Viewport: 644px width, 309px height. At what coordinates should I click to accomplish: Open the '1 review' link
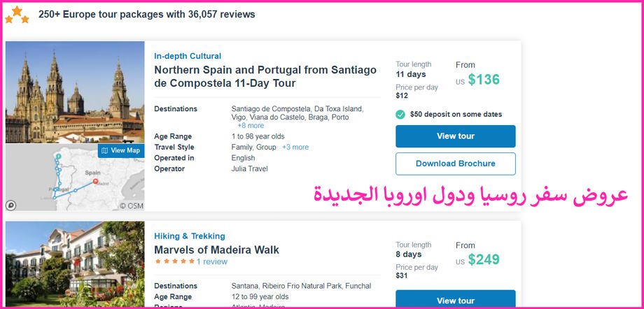click(211, 261)
